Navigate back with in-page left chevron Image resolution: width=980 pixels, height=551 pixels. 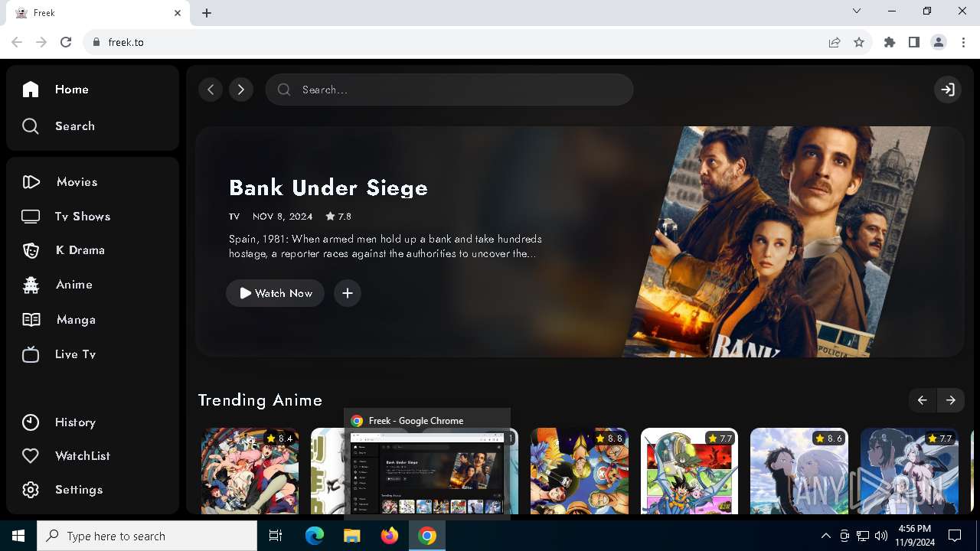[211, 90]
